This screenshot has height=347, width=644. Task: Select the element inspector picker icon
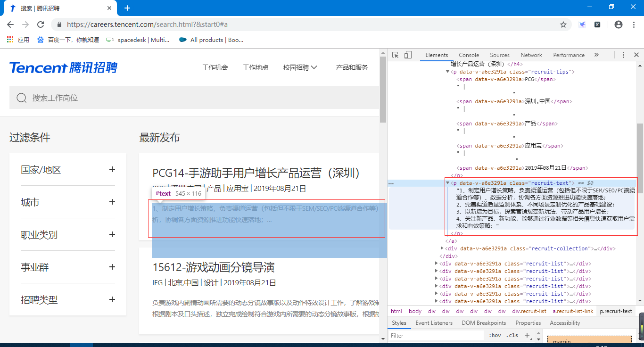pyautogui.click(x=396, y=55)
